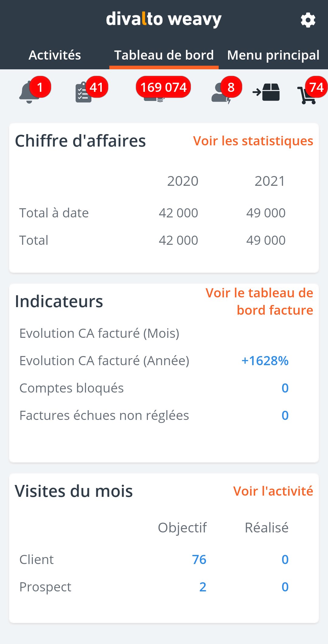Open the tasks checklist icon

click(84, 92)
